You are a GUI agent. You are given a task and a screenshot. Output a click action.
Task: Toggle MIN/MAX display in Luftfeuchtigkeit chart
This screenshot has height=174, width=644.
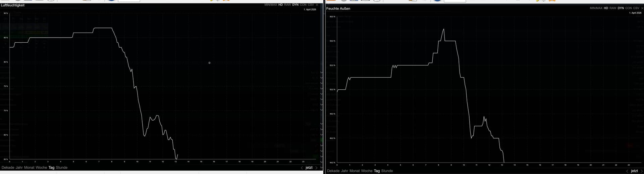coord(271,5)
